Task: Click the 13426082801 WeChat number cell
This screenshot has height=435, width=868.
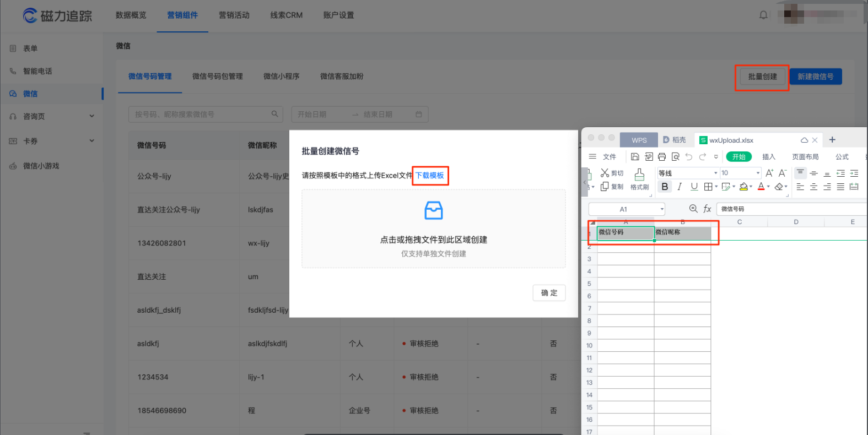Action: click(x=184, y=243)
